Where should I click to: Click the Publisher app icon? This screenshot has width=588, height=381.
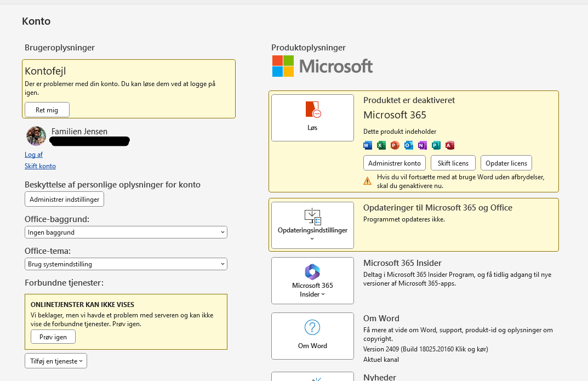click(436, 145)
